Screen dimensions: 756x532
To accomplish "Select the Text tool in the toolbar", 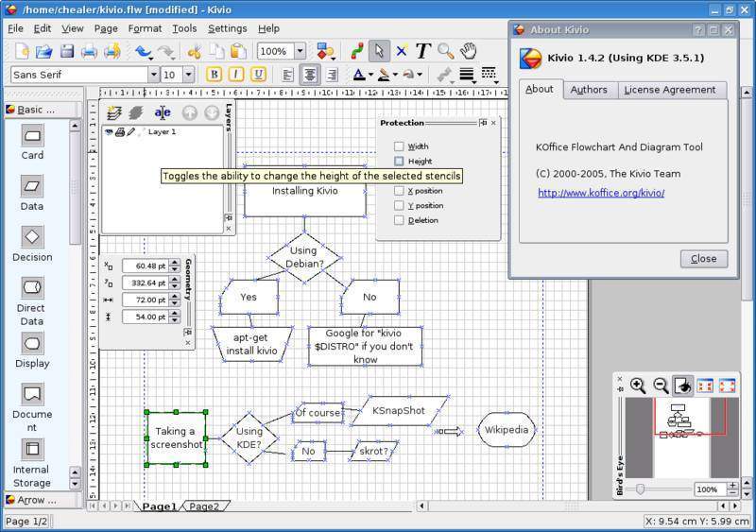I will [422, 51].
